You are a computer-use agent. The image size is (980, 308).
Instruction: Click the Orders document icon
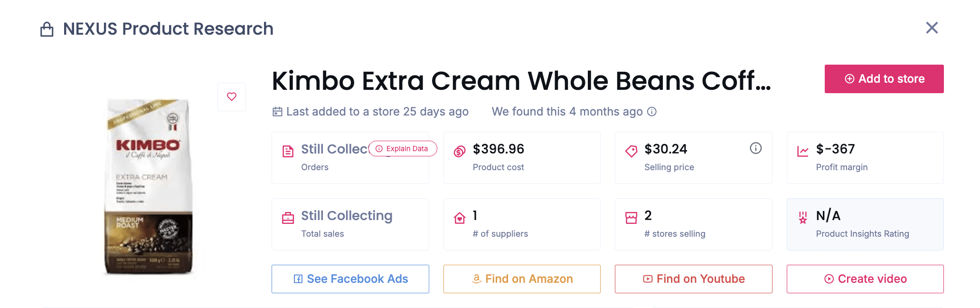[288, 152]
